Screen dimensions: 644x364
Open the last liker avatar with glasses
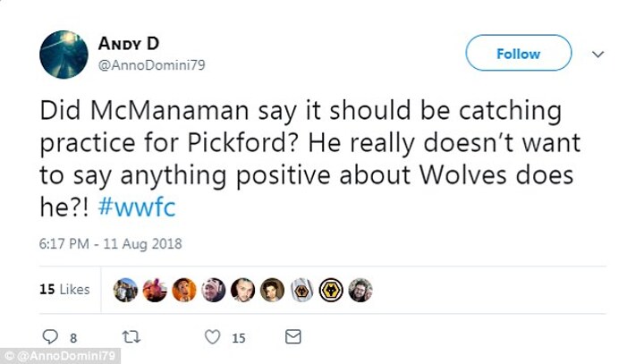pos(360,290)
